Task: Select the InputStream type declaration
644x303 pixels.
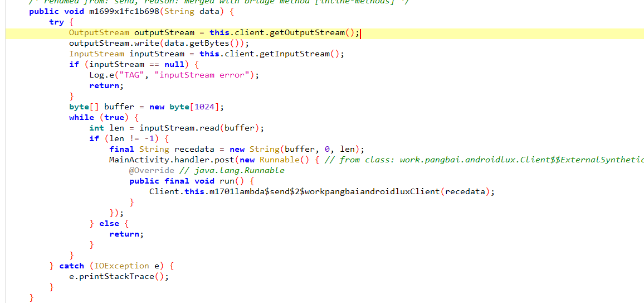Action: click(97, 54)
